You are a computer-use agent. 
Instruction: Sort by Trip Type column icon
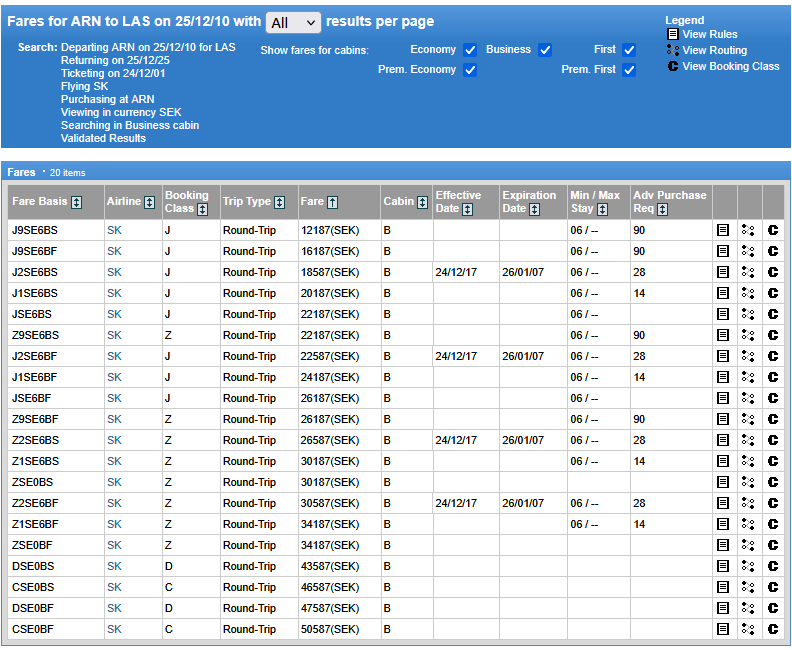tap(280, 202)
